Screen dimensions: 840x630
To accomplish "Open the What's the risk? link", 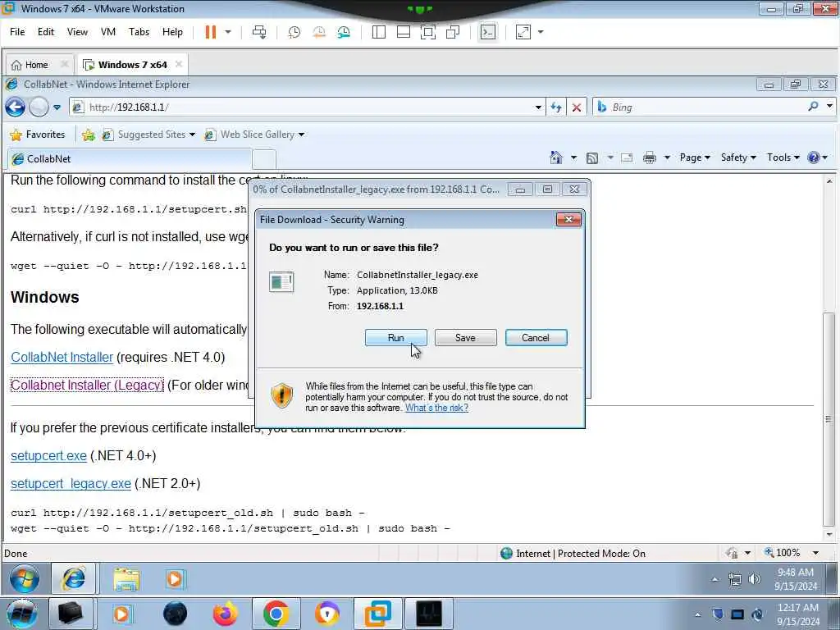I will pyautogui.click(x=436, y=408).
